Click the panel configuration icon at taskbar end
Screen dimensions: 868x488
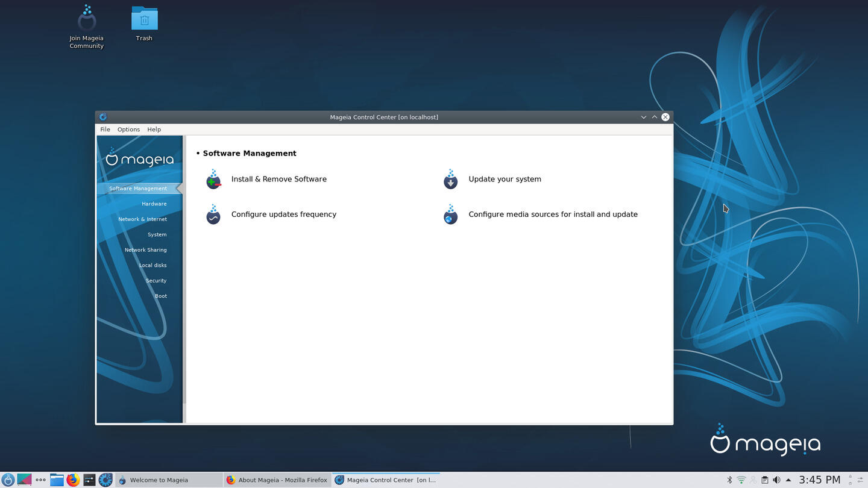pos(860,480)
